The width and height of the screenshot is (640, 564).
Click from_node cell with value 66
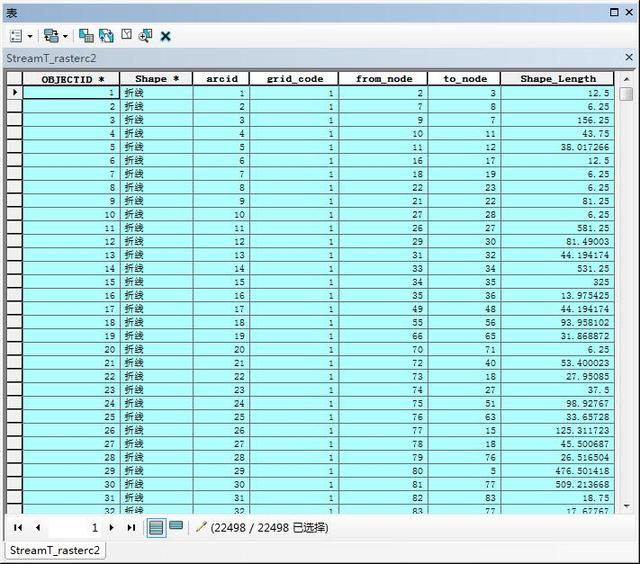click(383, 335)
